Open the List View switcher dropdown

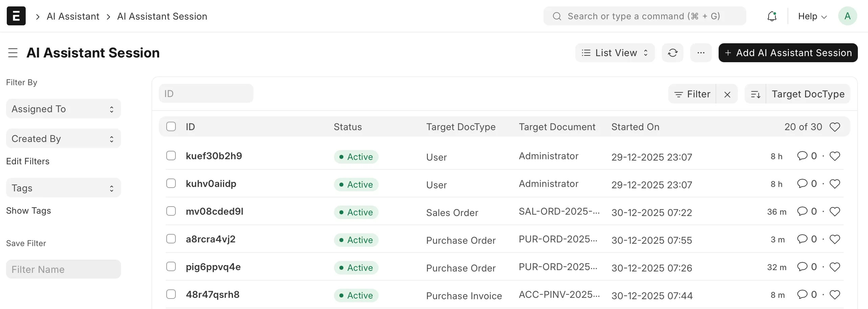(615, 53)
